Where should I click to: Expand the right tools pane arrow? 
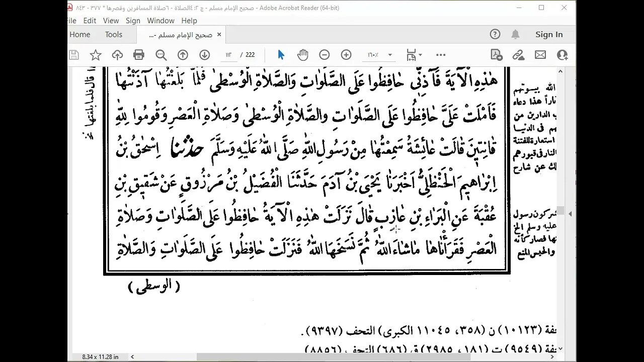pos(570,214)
